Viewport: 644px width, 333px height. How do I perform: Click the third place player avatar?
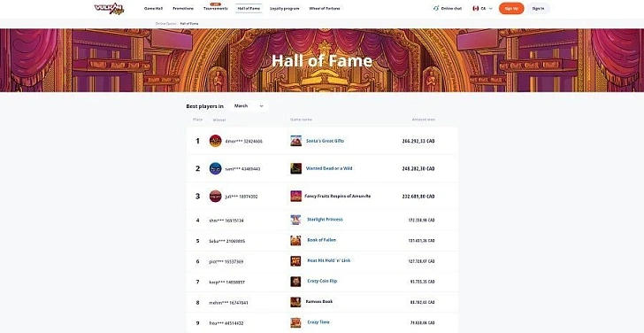[x=215, y=196]
